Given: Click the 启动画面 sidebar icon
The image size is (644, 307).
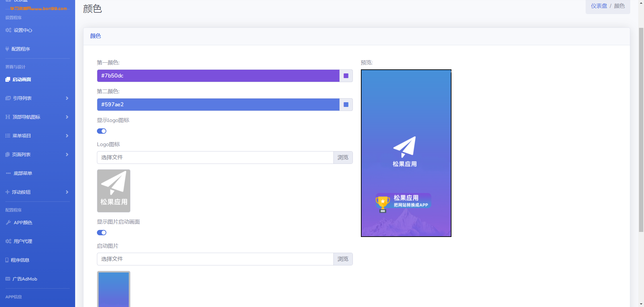Looking at the screenshot, I should coord(8,79).
